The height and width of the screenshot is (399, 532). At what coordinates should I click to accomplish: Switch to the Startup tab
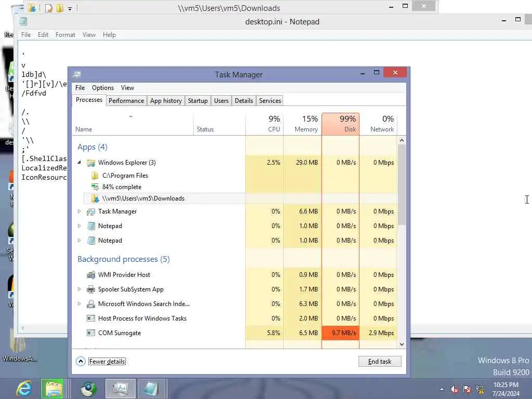point(198,101)
